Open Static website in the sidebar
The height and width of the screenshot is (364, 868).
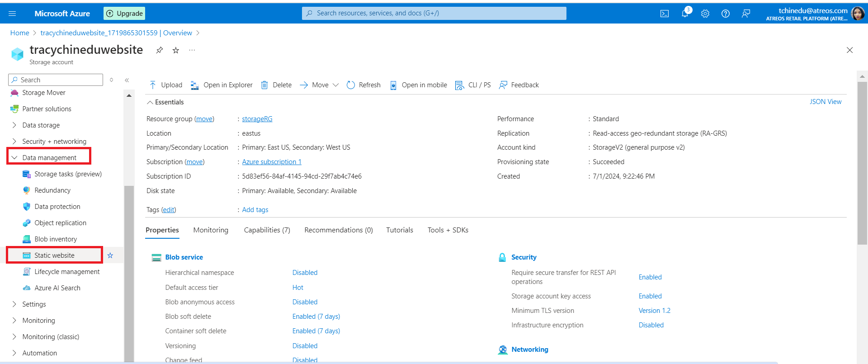(54, 255)
